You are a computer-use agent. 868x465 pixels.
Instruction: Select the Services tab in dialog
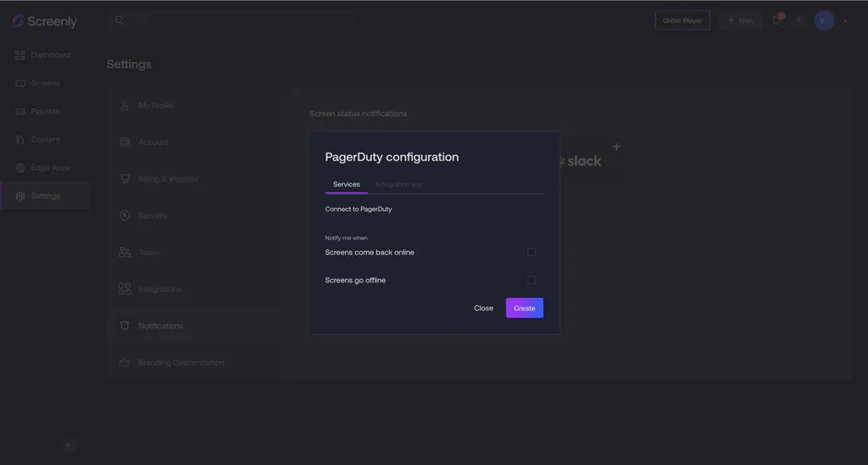pyautogui.click(x=347, y=184)
